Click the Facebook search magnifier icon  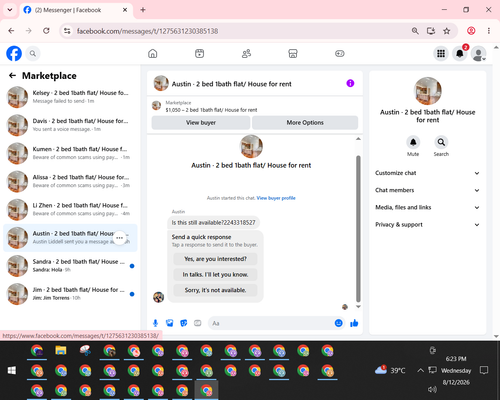point(33,53)
